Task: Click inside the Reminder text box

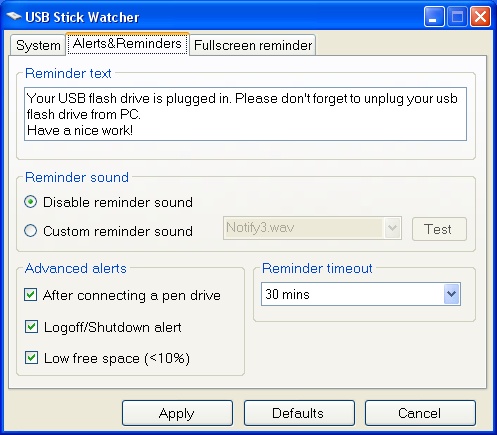Action: click(x=245, y=114)
